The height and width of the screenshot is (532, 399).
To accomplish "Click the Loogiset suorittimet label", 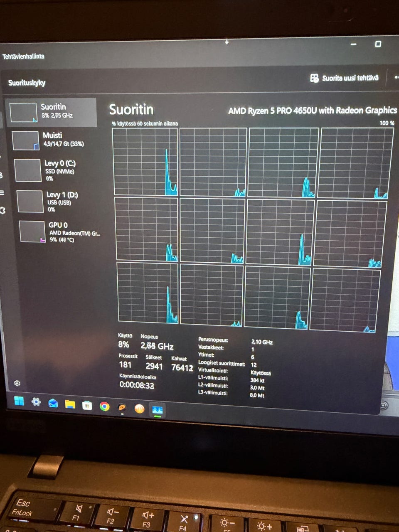I will tap(222, 363).
